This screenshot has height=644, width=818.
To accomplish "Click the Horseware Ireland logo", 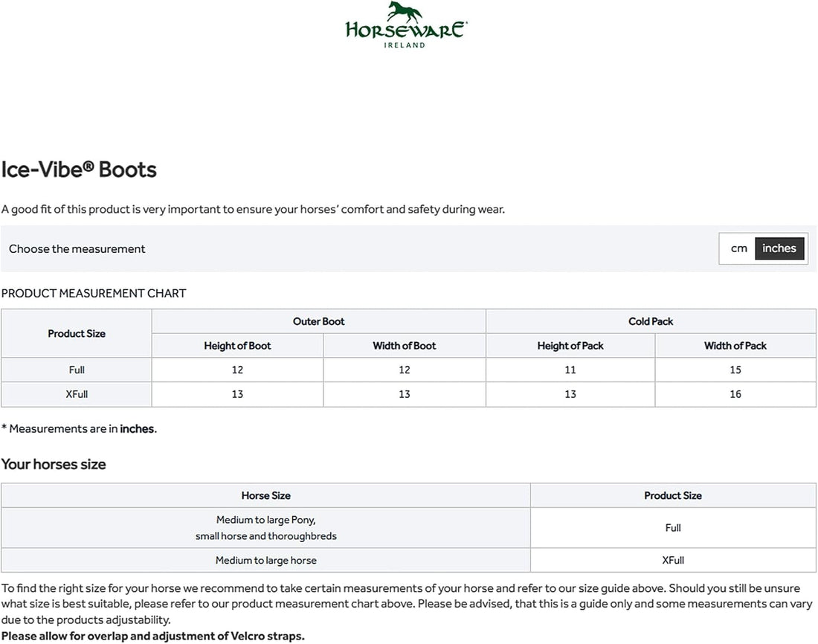I will 406,25.
